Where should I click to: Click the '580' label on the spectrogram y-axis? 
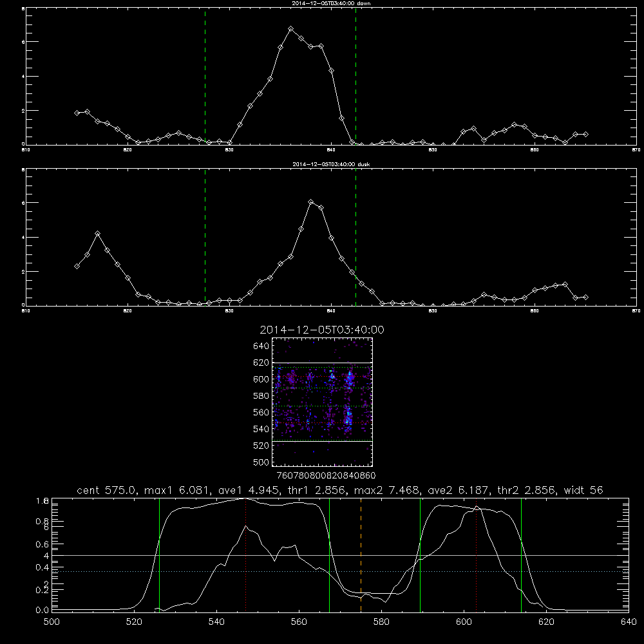(x=261, y=396)
